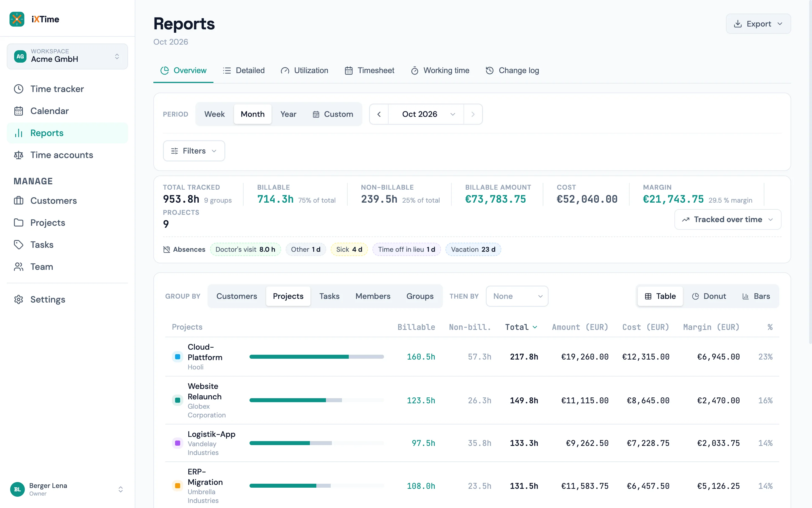The width and height of the screenshot is (812, 508).
Task: Open the Reports sidebar link
Action: point(67,133)
